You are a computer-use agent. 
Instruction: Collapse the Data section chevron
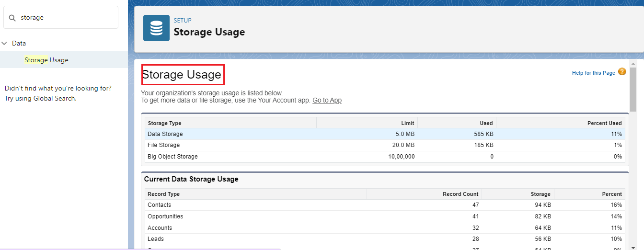(x=5, y=43)
